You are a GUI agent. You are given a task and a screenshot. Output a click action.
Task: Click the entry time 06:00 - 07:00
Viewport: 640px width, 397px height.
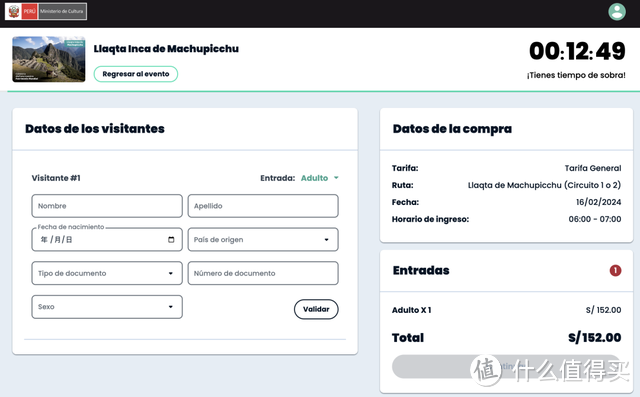(595, 219)
